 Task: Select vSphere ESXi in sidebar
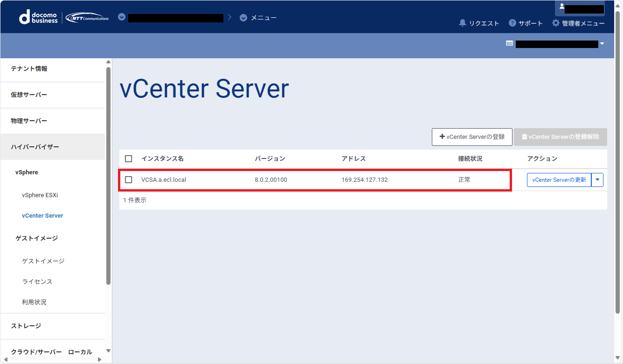click(40, 195)
